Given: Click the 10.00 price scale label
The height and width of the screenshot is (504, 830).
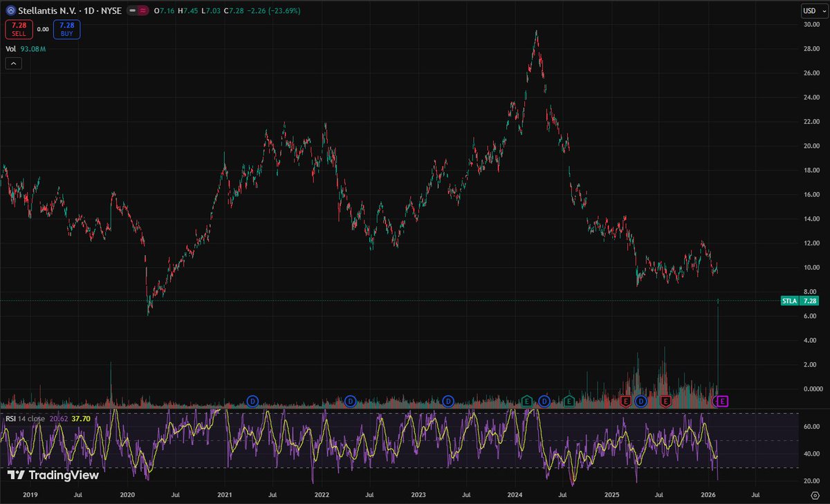Looking at the screenshot, I should click(811, 268).
